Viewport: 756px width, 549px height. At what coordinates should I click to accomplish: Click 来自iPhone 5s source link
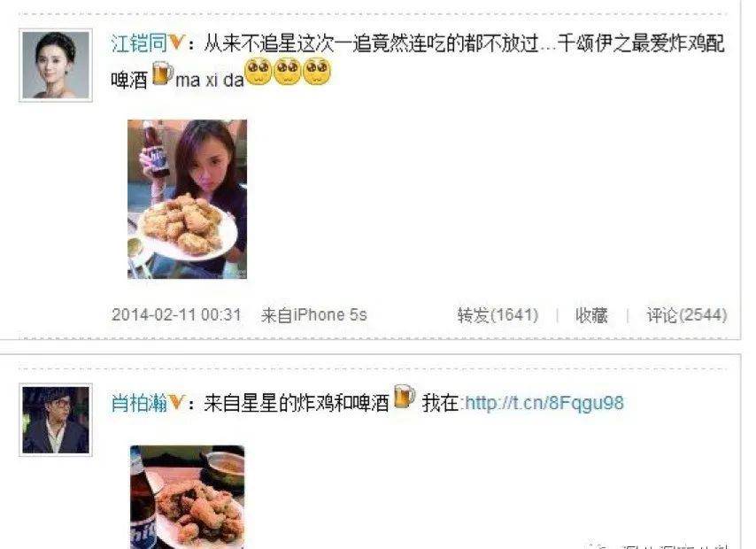[x=314, y=315]
